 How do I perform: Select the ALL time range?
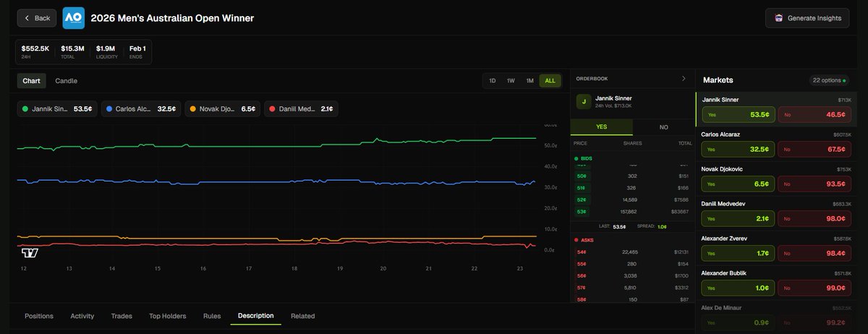tap(550, 81)
